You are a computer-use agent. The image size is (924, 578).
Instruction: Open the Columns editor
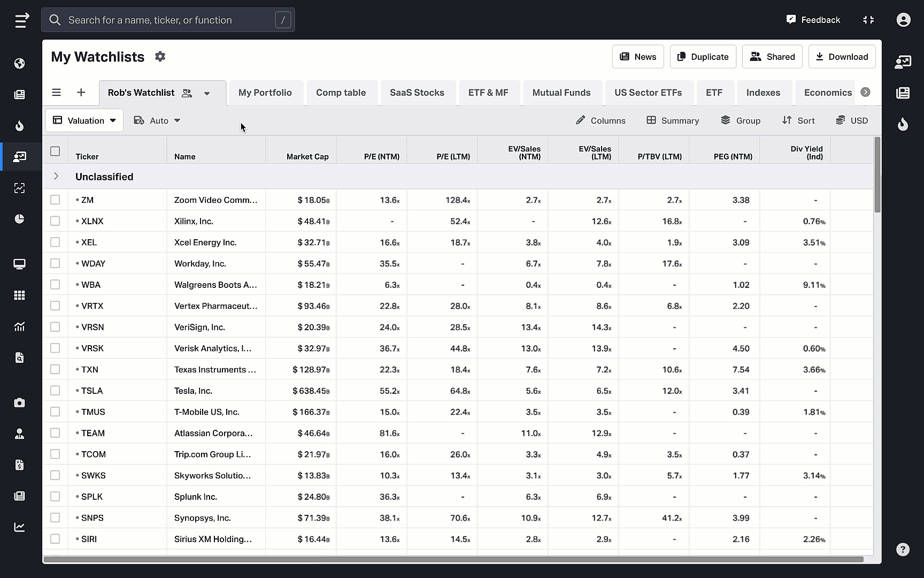click(600, 120)
